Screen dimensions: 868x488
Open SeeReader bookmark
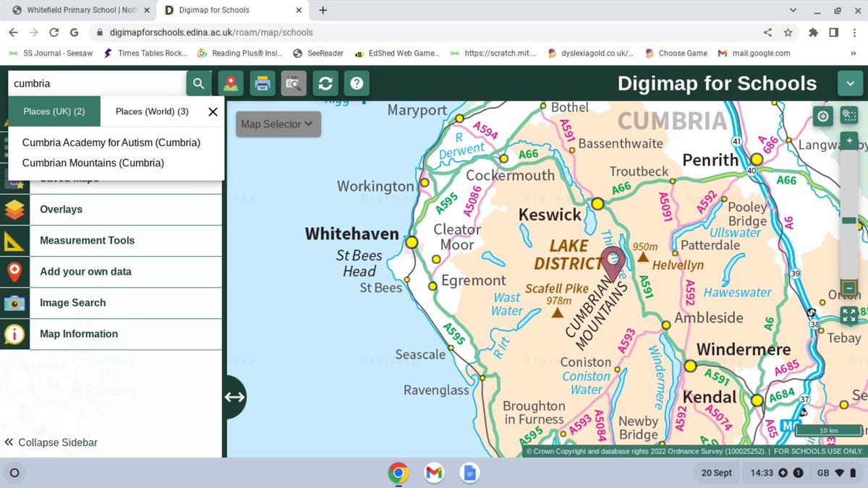318,53
